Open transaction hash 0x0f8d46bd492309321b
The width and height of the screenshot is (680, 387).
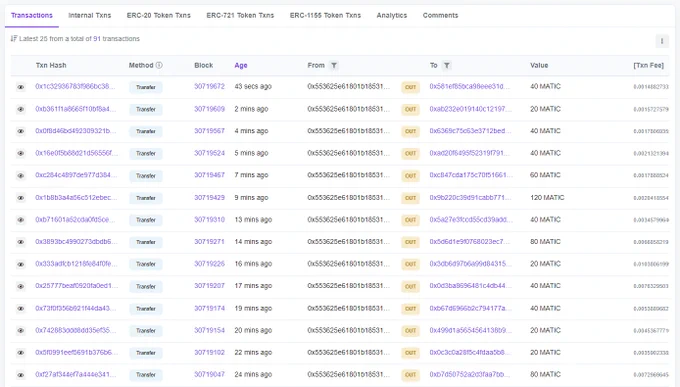click(x=76, y=131)
